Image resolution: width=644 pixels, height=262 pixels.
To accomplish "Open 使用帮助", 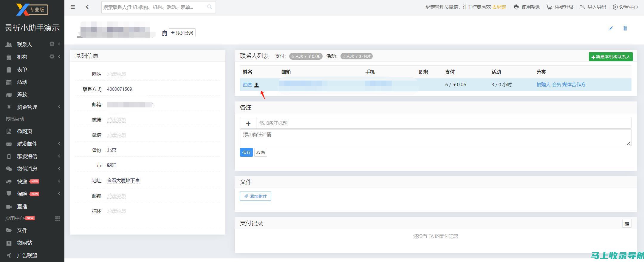I will coord(527,7).
